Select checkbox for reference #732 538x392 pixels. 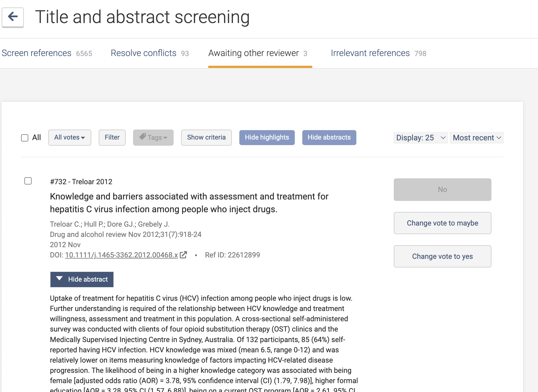click(28, 181)
